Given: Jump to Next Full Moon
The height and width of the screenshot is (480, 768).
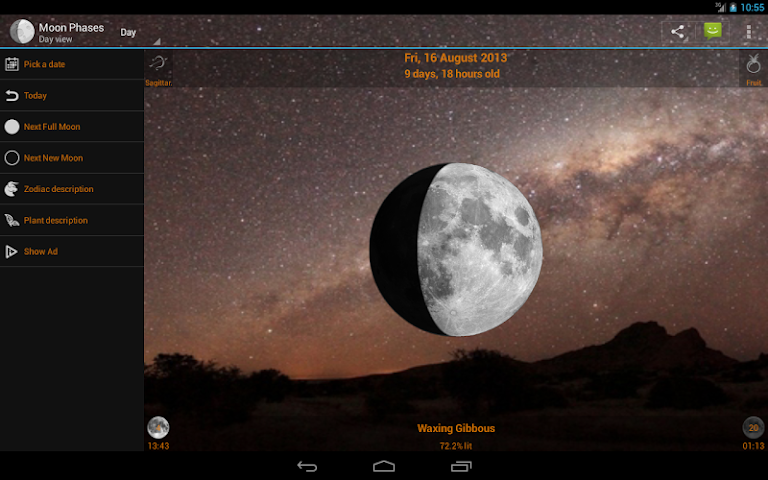Looking at the screenshot, I should pos(72,127).
